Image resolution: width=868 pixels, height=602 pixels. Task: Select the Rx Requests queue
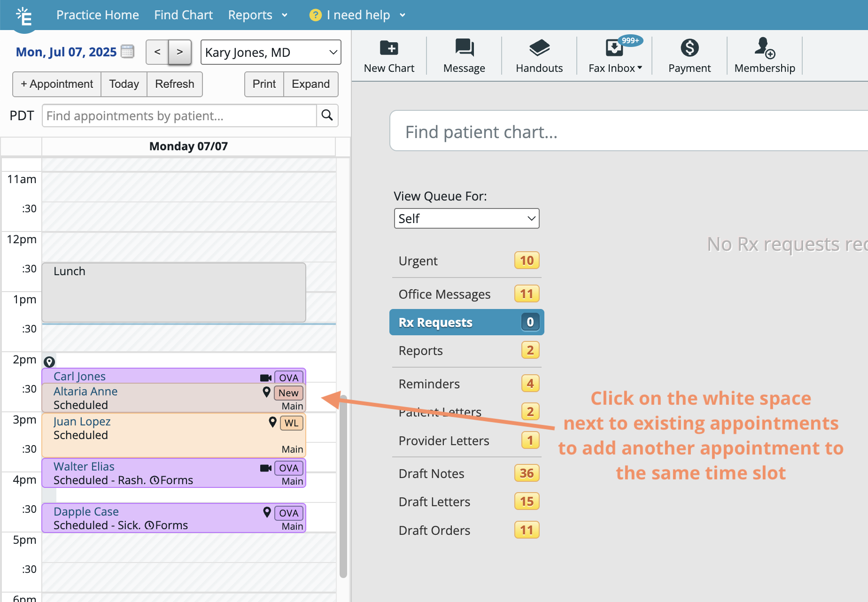466,322
